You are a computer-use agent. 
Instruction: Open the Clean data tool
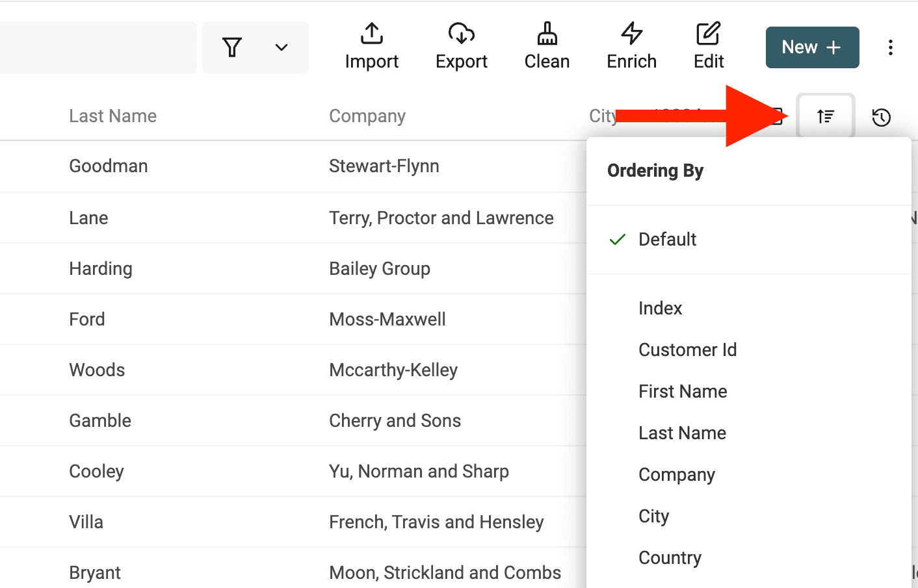[547, 47]
